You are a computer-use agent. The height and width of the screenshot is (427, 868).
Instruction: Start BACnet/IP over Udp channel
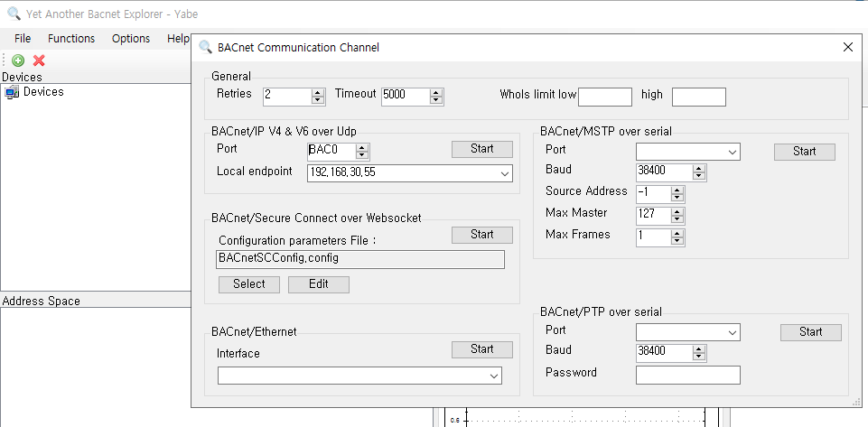(482, 149)
